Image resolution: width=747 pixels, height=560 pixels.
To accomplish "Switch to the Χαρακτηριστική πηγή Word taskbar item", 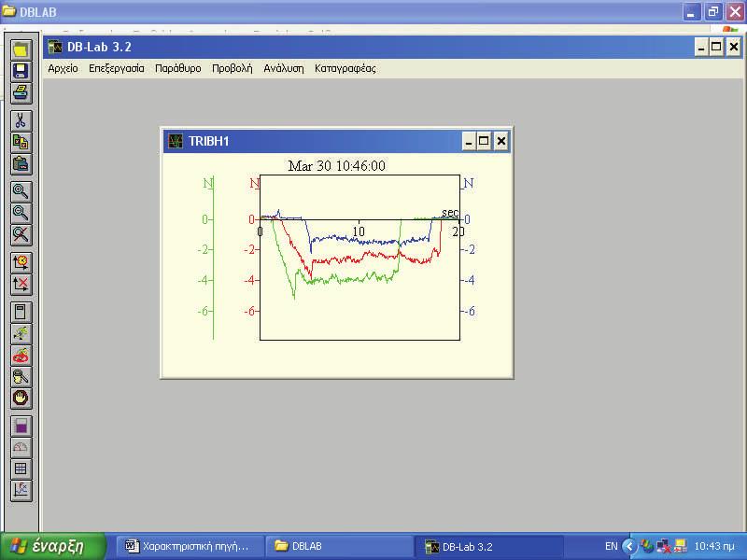I will [x=190, y=546].
